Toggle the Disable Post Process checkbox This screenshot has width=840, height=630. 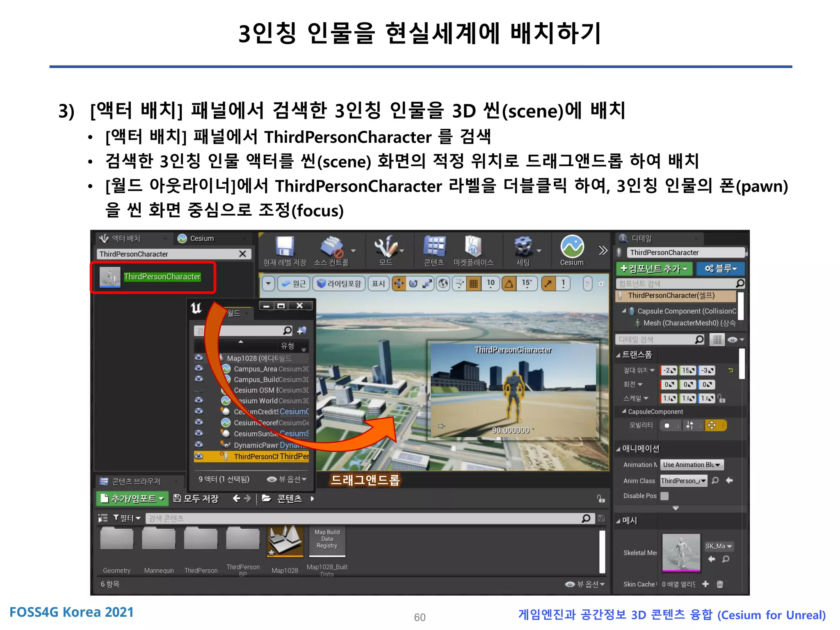click(665, 496)
